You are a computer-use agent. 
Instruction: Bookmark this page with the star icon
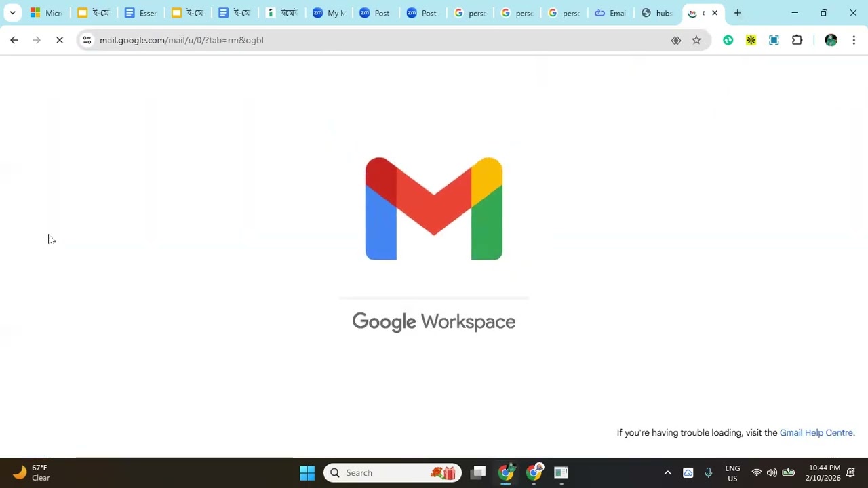[696, 40]
